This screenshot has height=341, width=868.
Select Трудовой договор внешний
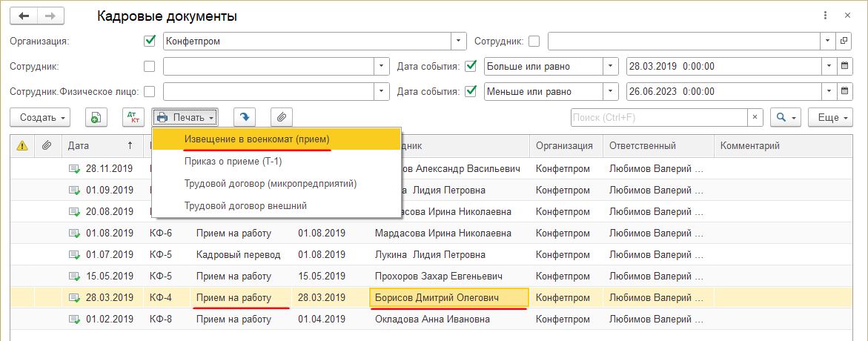[x=275, y=205]
